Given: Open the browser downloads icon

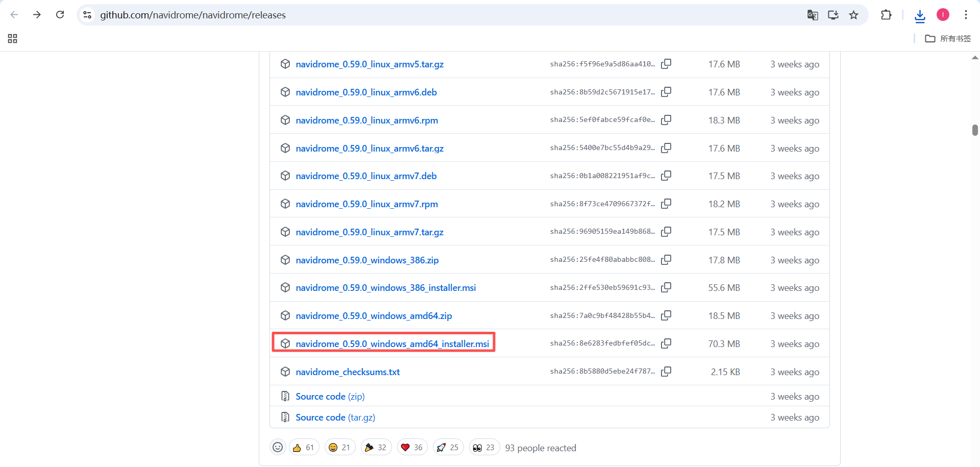Looking at the screenshot, I should point(920,16).
